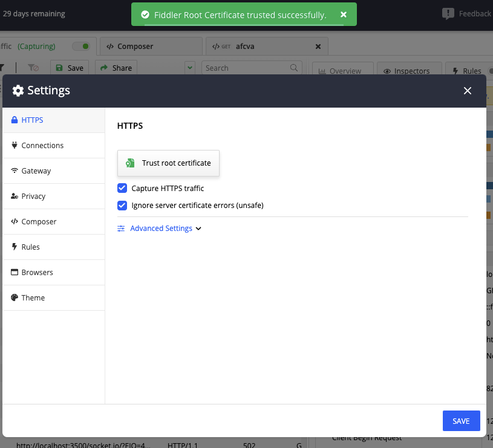This screenshot has height=448, width=493.
Task: Close the Settings dialog with X
Action: (467, 91)
